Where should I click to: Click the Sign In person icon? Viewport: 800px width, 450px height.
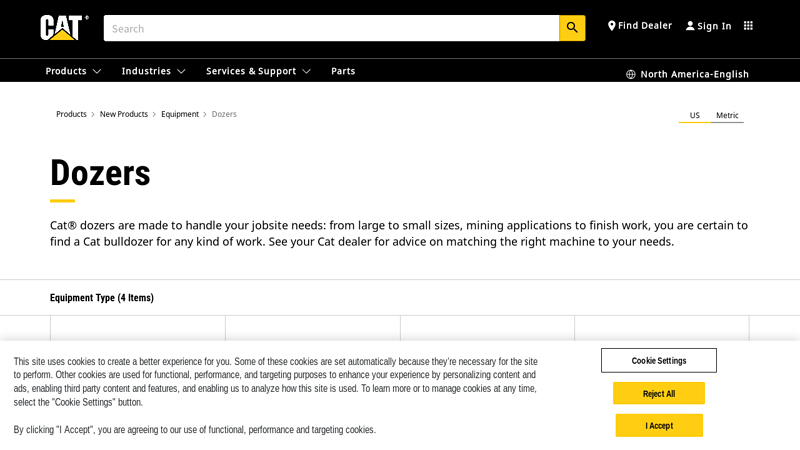pos(690,26)
